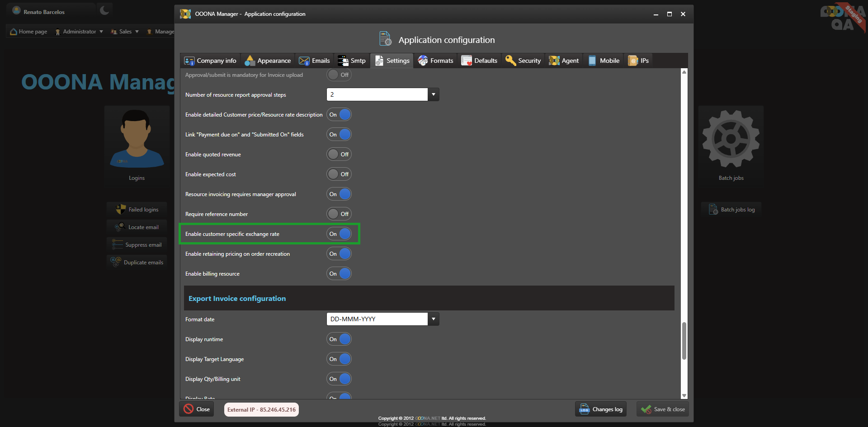Click the Batch jobs gear icon

[731, 139]
